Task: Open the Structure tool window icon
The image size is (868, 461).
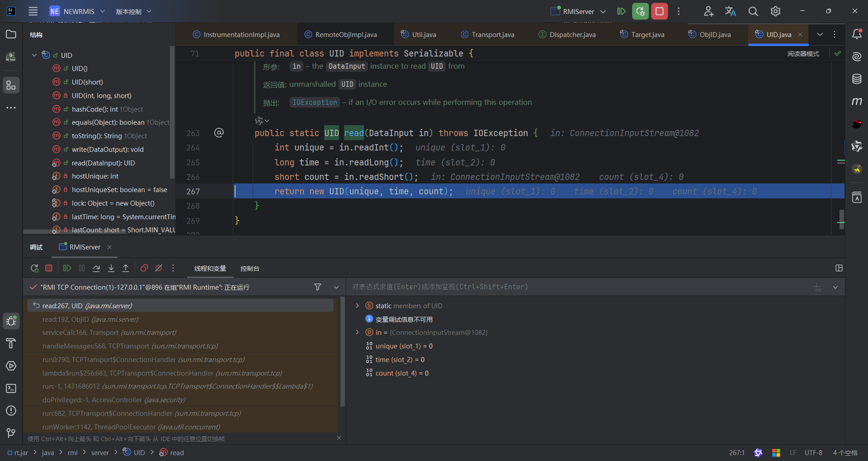Action: pyautogui.click(x=11, y=85)
